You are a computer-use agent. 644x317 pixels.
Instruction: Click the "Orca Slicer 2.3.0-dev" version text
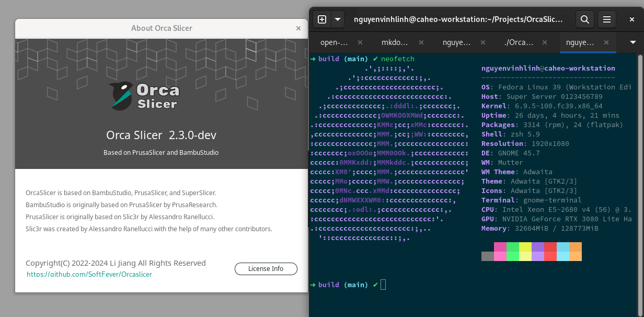click(161, 135)
